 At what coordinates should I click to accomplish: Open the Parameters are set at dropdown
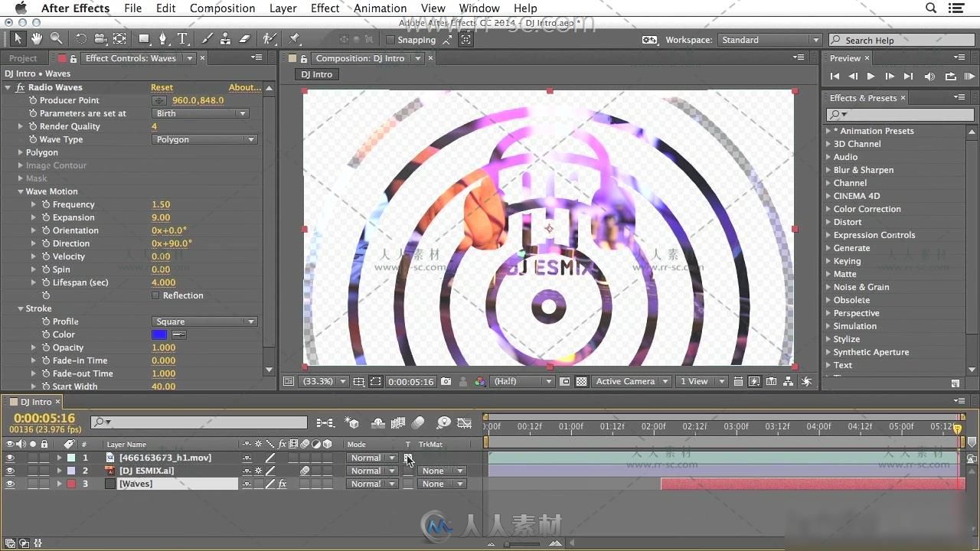coord(200,113)
